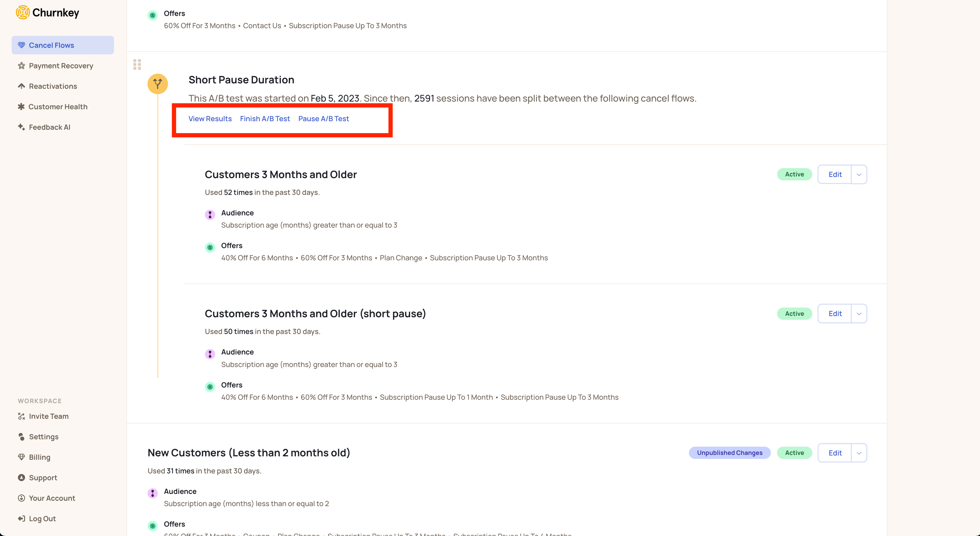Open Customer Health panel
The height and width of the screenshot is (536, 980).
(x=58, y=106)
